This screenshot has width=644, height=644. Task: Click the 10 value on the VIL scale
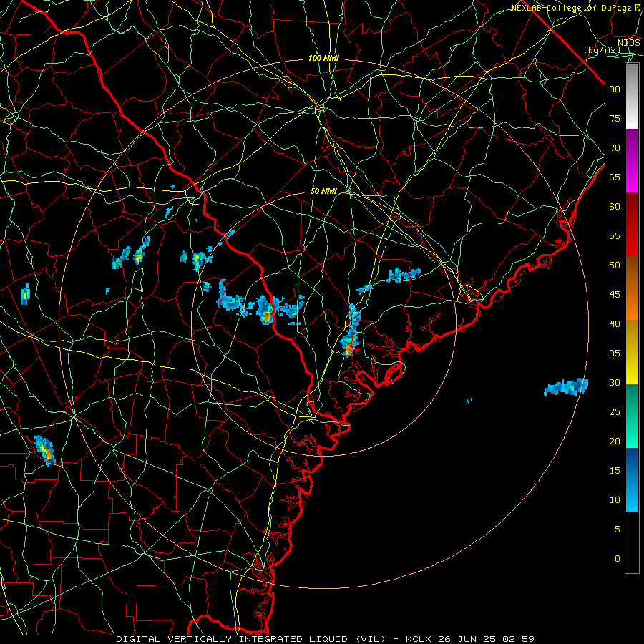(x=615, y=500)
